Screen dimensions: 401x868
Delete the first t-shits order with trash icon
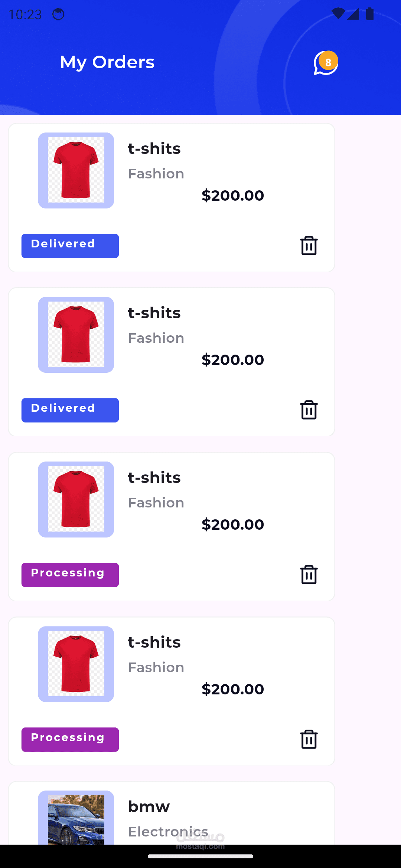pos(309,246)
